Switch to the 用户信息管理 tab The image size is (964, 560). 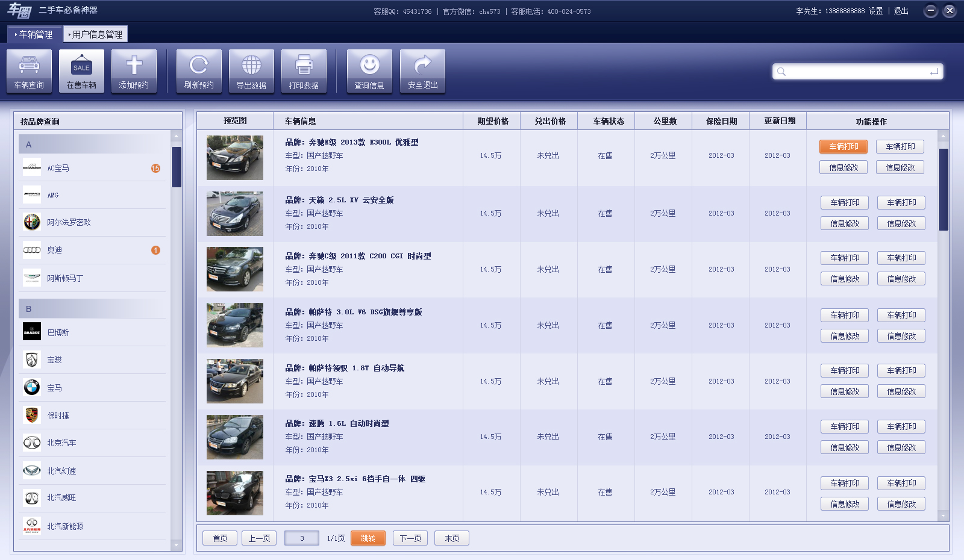click(x=95, y=34)
